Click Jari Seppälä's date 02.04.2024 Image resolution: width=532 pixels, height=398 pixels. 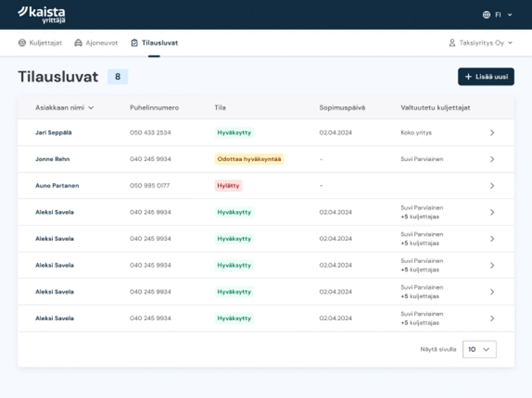coord(336,133)
